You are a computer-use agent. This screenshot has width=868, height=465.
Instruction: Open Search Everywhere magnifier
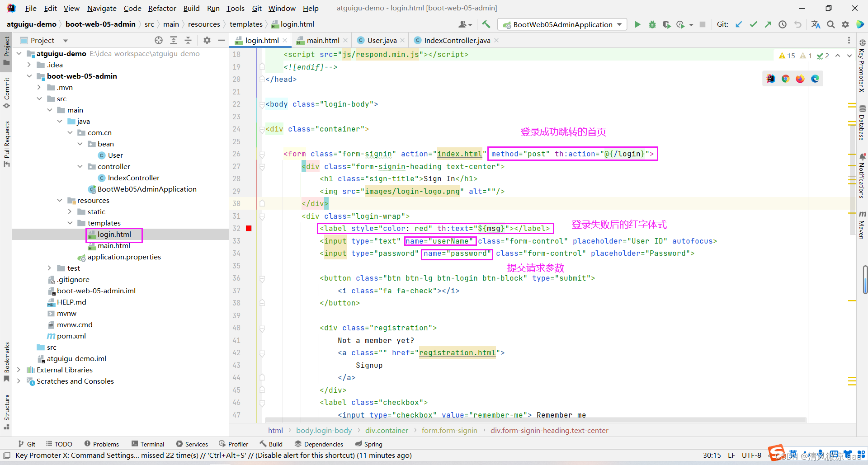coord(830,24)
